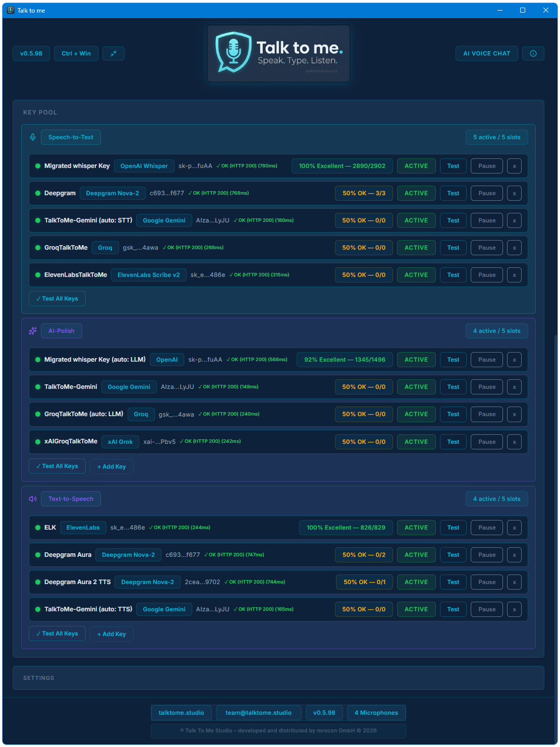Click the 5 active / 5 slots badge

497,137
